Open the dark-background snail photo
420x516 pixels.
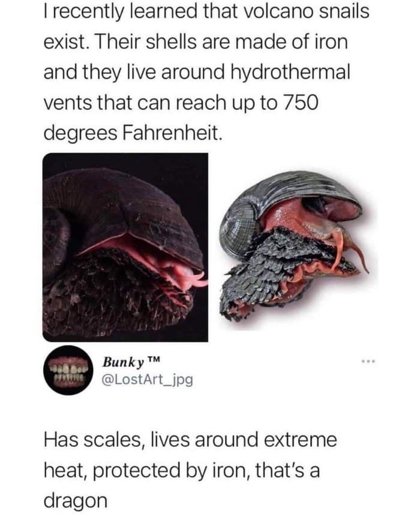coord(125,247)
